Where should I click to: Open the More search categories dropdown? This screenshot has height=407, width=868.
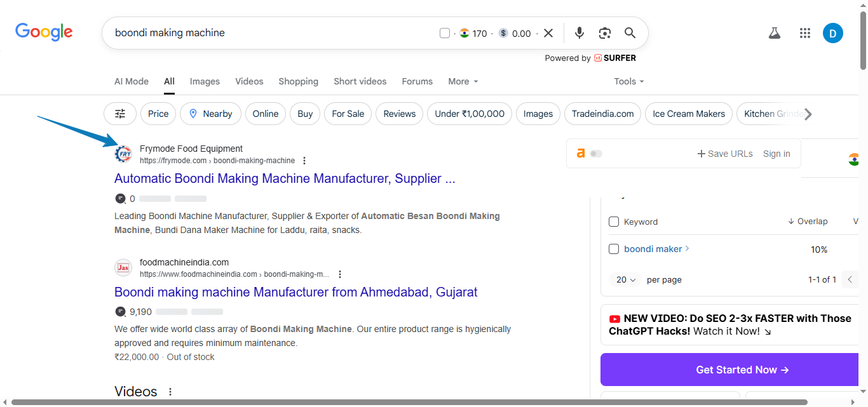[463, 81]
